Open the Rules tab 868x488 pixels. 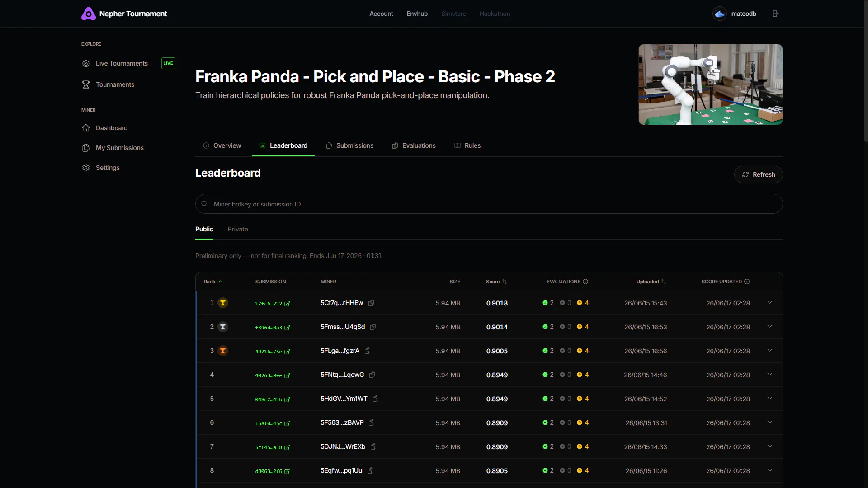point(467,145)
